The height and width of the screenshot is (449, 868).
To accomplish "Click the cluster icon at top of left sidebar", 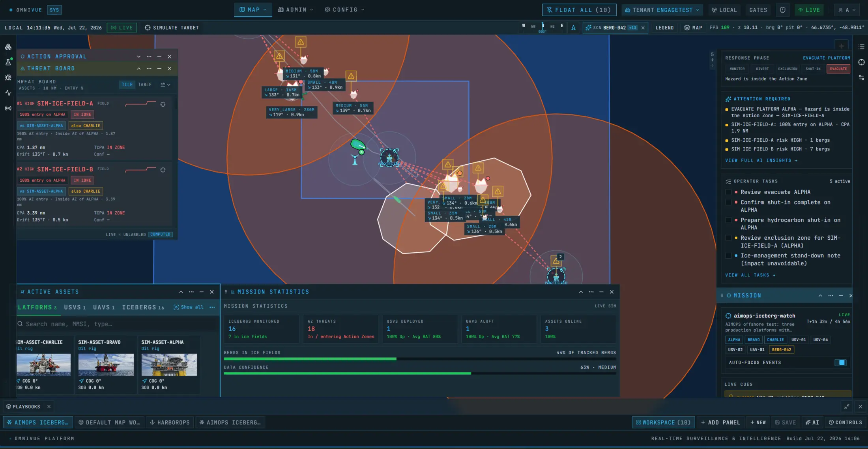I will (8, 47).
